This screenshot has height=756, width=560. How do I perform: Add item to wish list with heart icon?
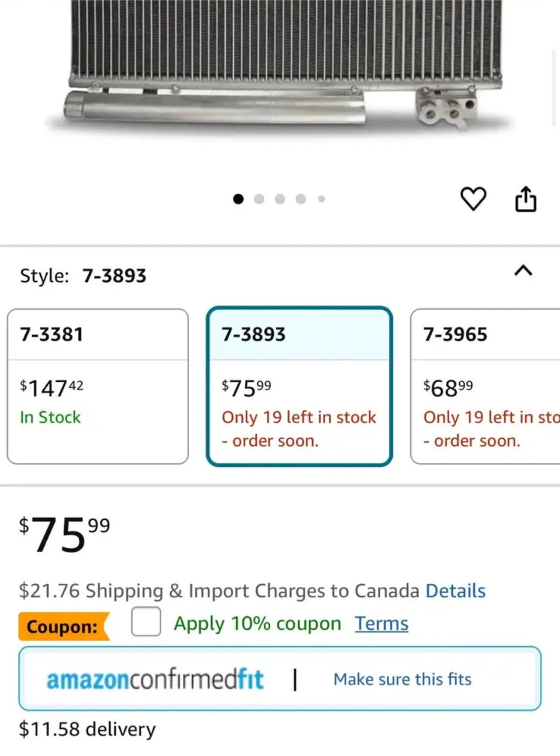pyautogui.click(x=473, y=199)
